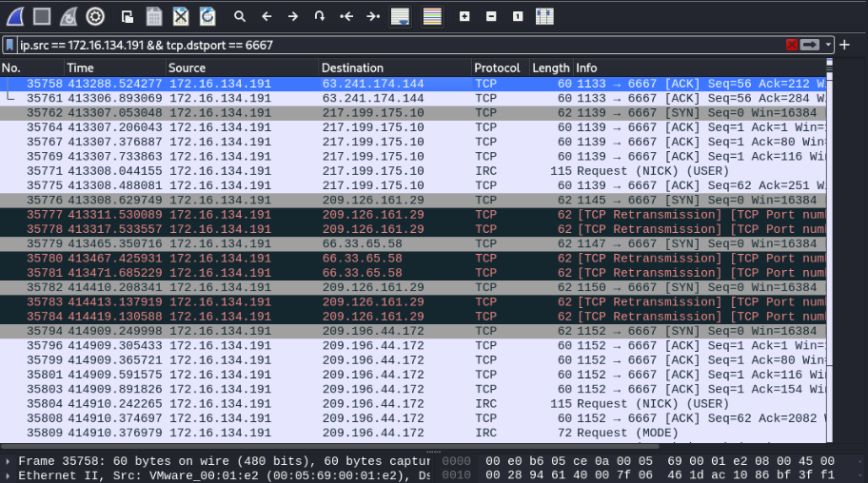Restart the current capture

click(69, 16)
